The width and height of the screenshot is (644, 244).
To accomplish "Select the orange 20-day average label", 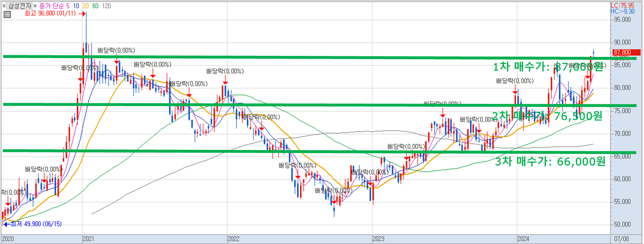I will click(x=86, y=6).
